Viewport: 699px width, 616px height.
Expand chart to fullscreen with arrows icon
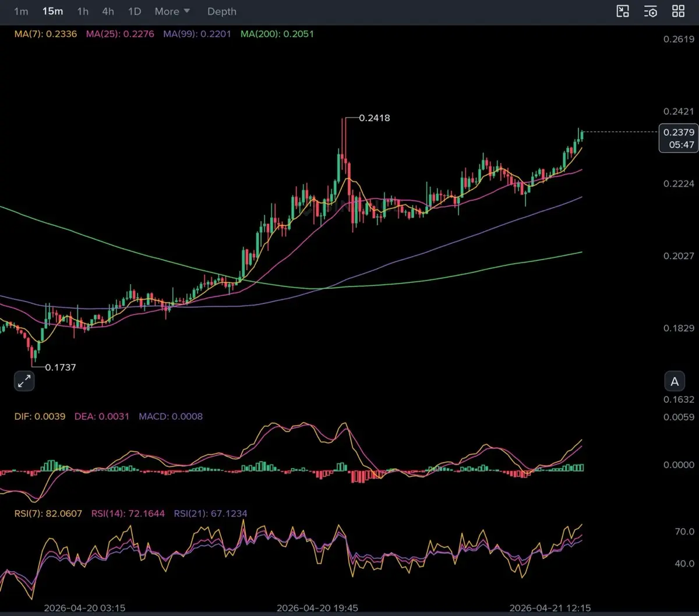(24, 381)
